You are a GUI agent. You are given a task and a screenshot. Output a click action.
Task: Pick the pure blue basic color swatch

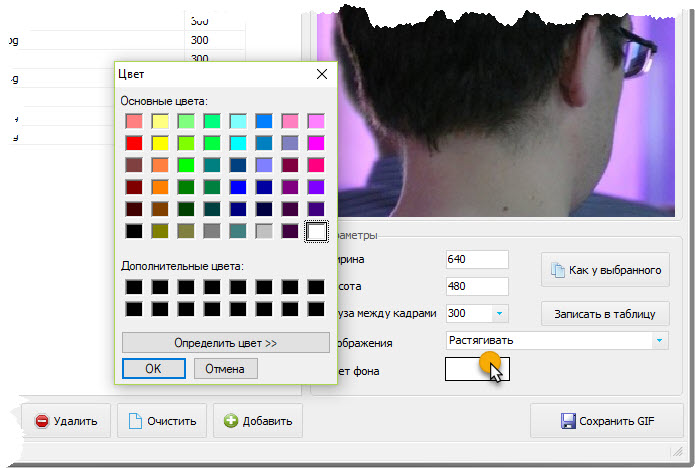pos(238,187)
